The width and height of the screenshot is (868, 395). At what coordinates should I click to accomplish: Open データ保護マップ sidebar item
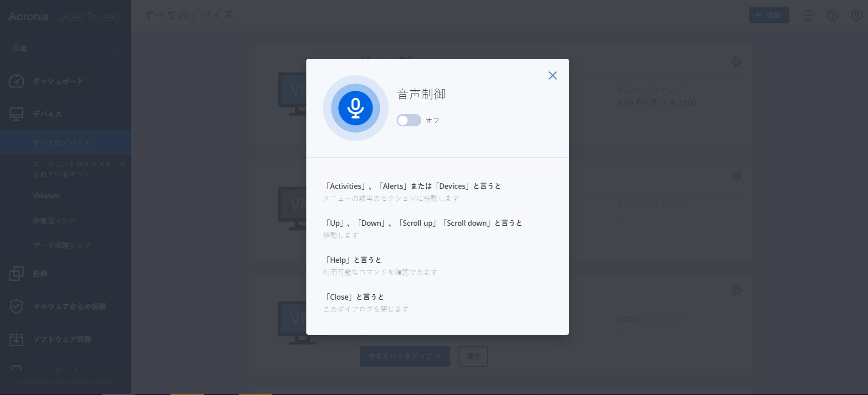pos(62,245)
